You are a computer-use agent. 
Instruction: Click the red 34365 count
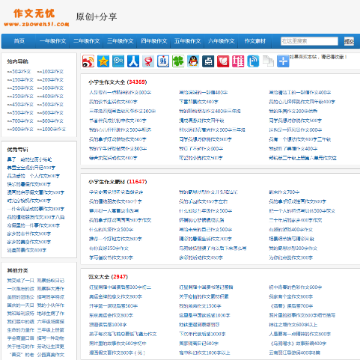pyautogui.click(x=137, y=82)
